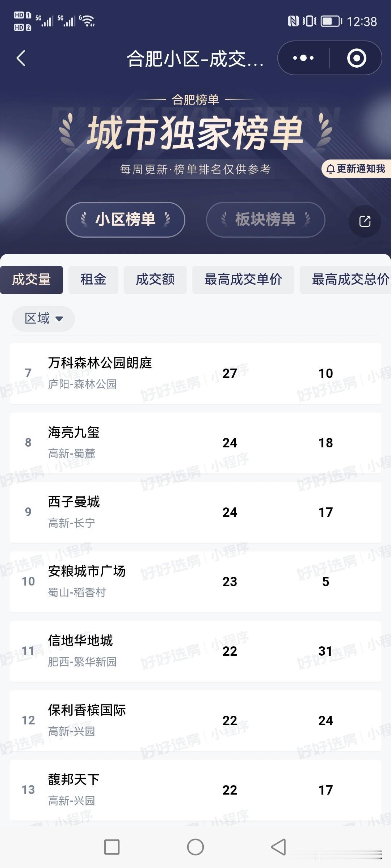Image resolution: width=391 pixels, height=868 pixels.
Task: Open 万科森林公园朗庭 listing row
Action: (195, 373)
